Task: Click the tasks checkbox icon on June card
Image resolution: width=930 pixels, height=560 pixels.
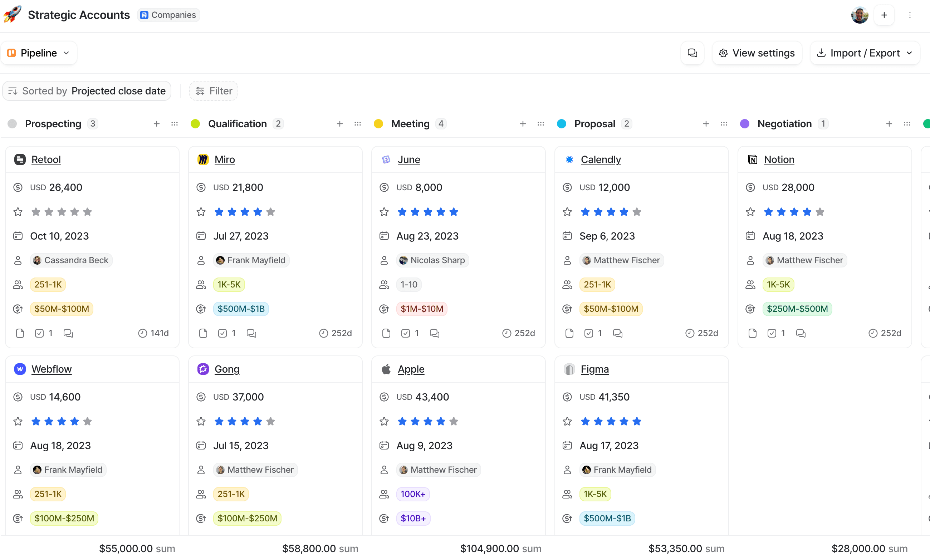Action: [x=405, y=333]
